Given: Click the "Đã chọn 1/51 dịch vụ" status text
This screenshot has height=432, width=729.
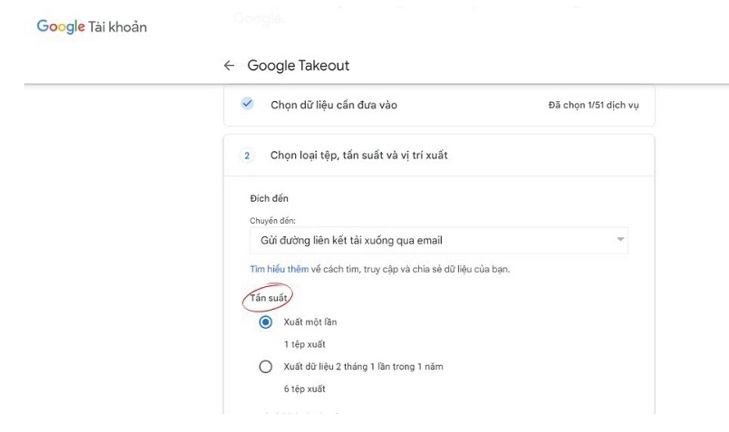Looking at the screenshot, I should coord(593,105).
